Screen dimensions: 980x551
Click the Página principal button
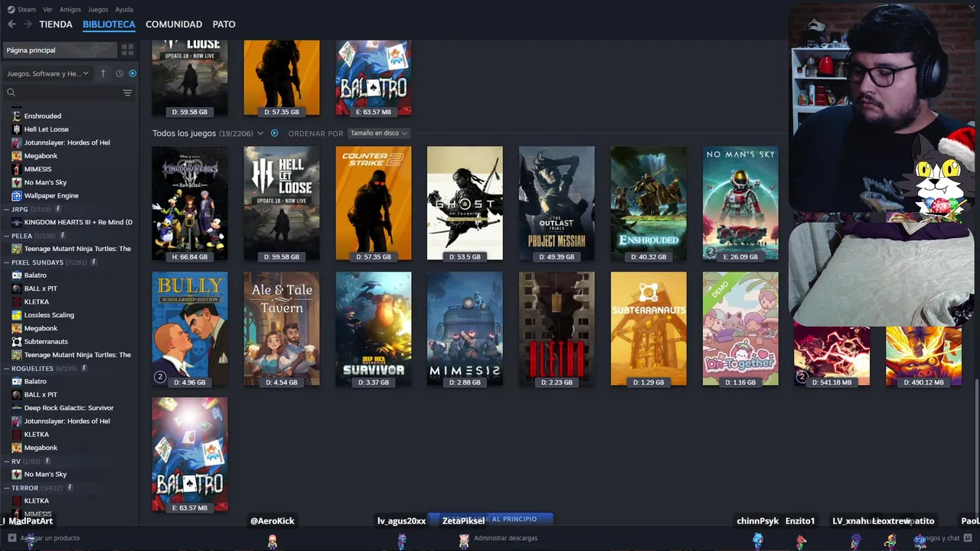60,50
